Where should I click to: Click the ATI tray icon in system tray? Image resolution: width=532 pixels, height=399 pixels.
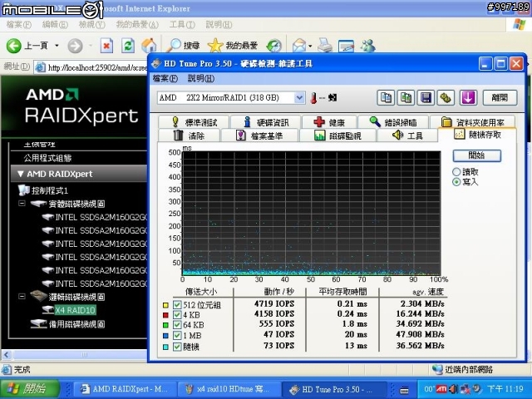pos(441,388)
